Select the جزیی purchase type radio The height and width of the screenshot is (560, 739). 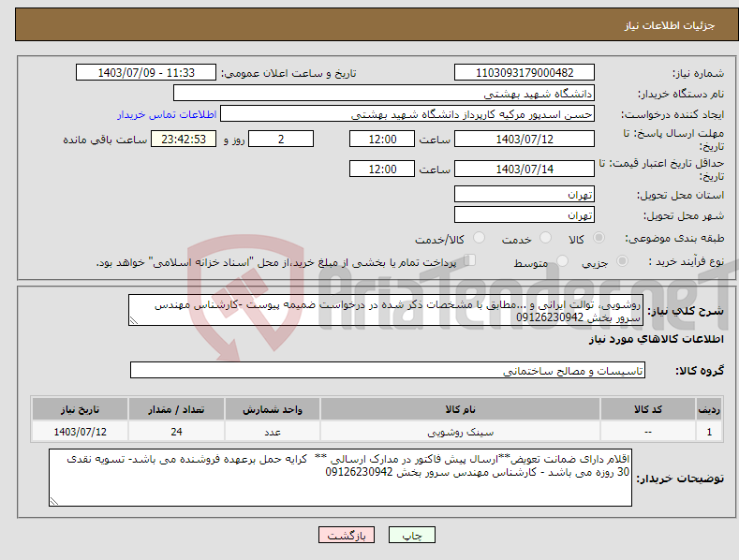pos(622,260)
